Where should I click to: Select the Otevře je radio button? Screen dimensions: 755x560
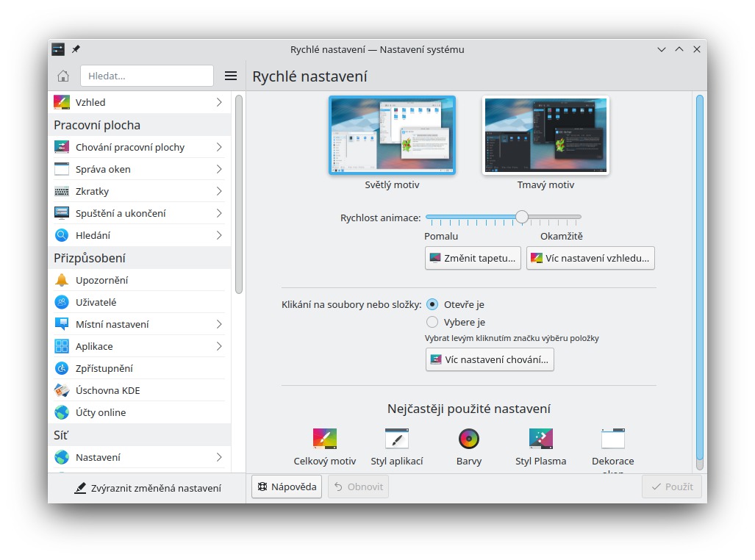[x=432, y=304]
